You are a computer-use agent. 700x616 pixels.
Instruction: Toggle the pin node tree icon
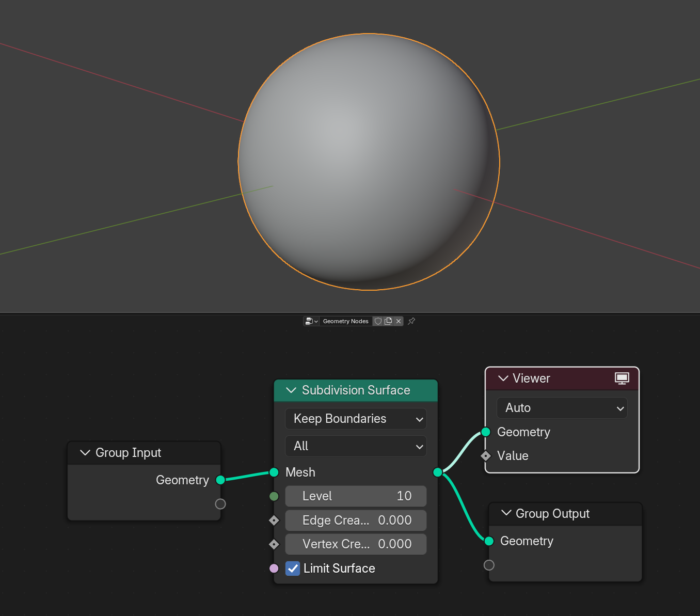click(x=411, y=321)
